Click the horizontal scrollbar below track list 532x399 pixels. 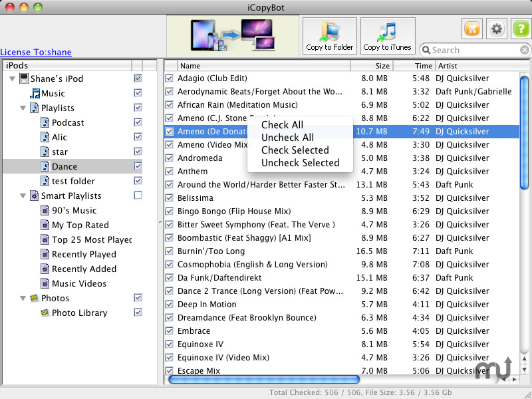click(264, 380)
